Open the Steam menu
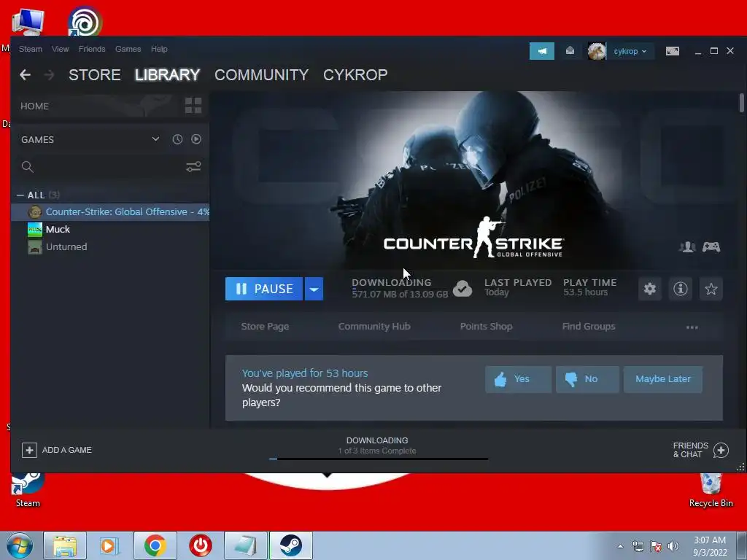 click(31, 49)
